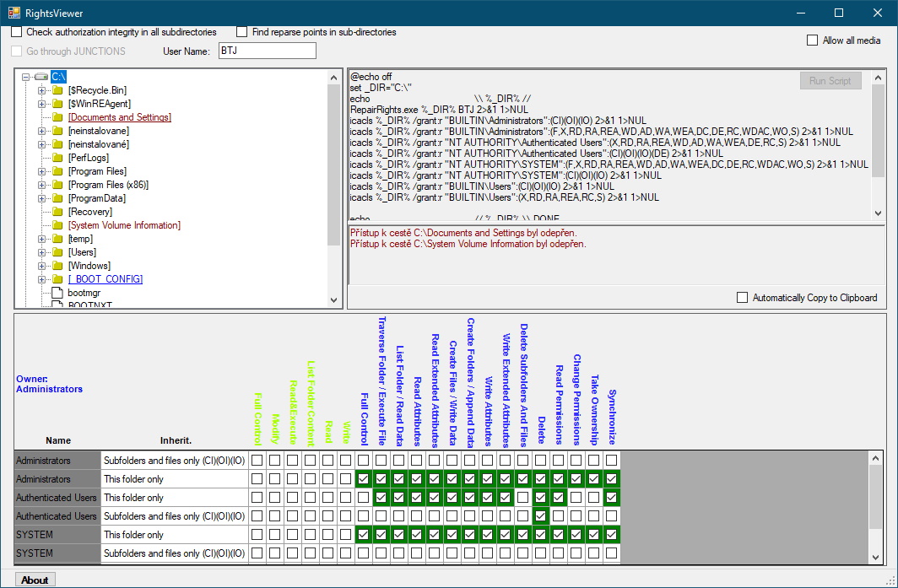Click the $Recycle.Bin folder icon

pos(57,90)
